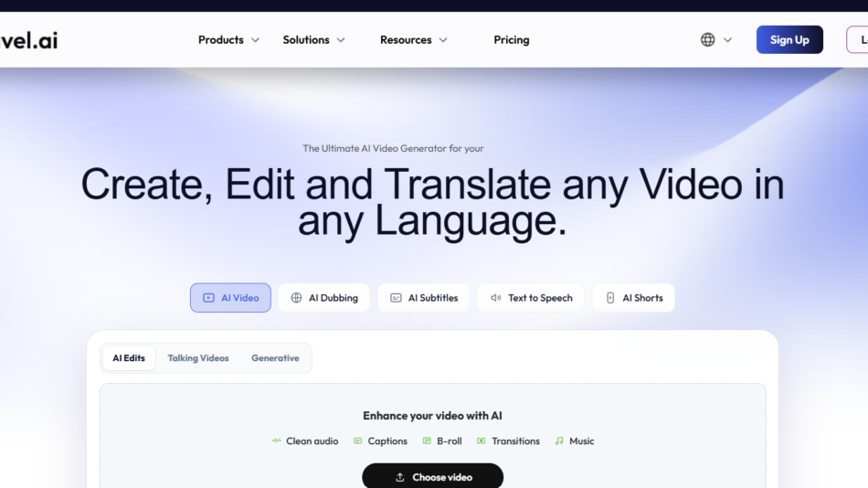Click the Resources chevron arrow
This screenshot has width=868, height=488.
click(x=443, y=40)
